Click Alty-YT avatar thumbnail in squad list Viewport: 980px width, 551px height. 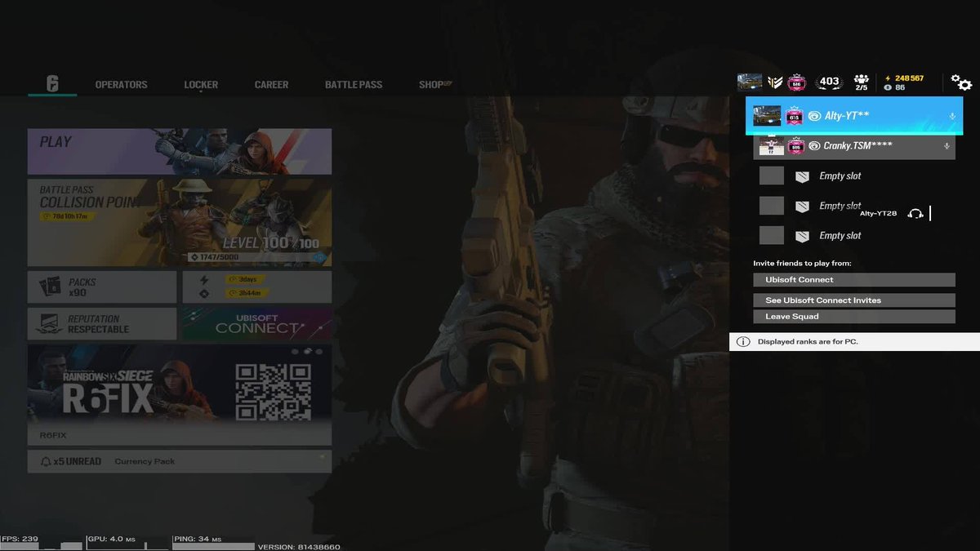coord(767,116)
